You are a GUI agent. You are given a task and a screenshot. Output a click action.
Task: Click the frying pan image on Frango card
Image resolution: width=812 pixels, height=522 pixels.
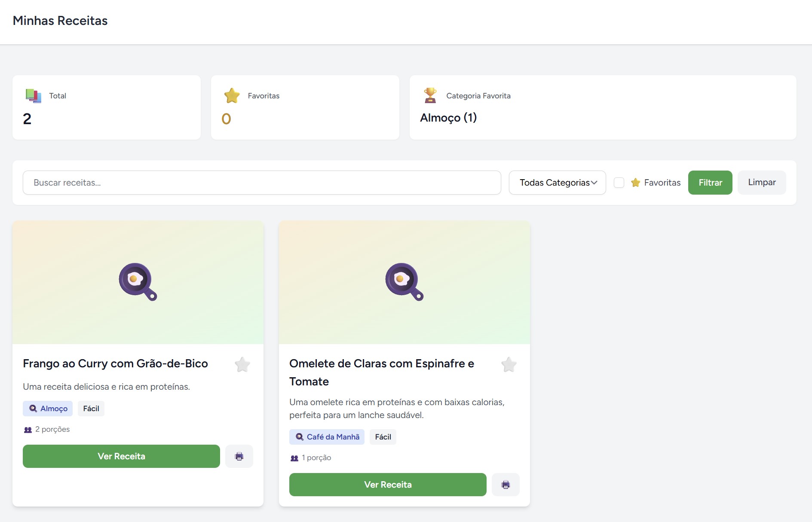coord(138,282)
